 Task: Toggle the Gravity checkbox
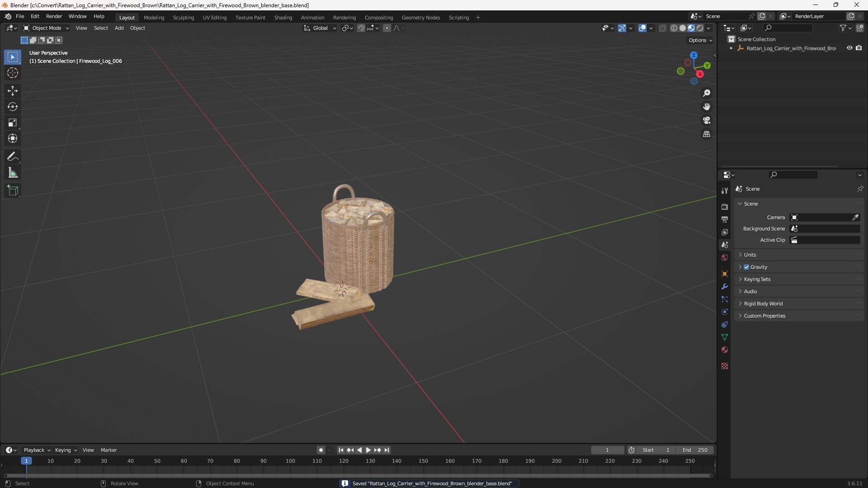746,267
